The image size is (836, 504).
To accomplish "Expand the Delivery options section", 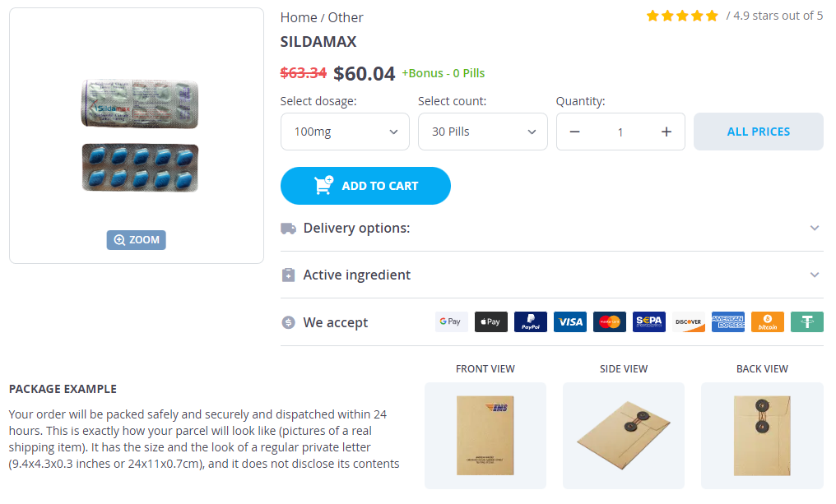I will tap(551, 228).
